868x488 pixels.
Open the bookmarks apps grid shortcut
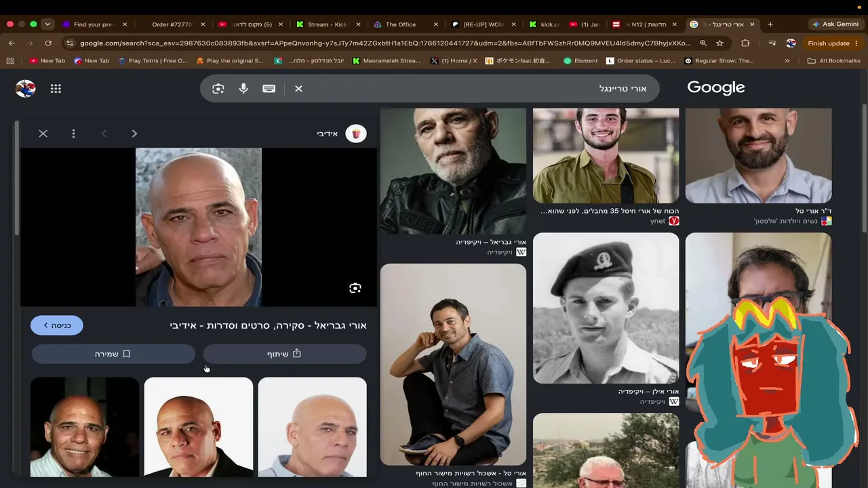10,60
